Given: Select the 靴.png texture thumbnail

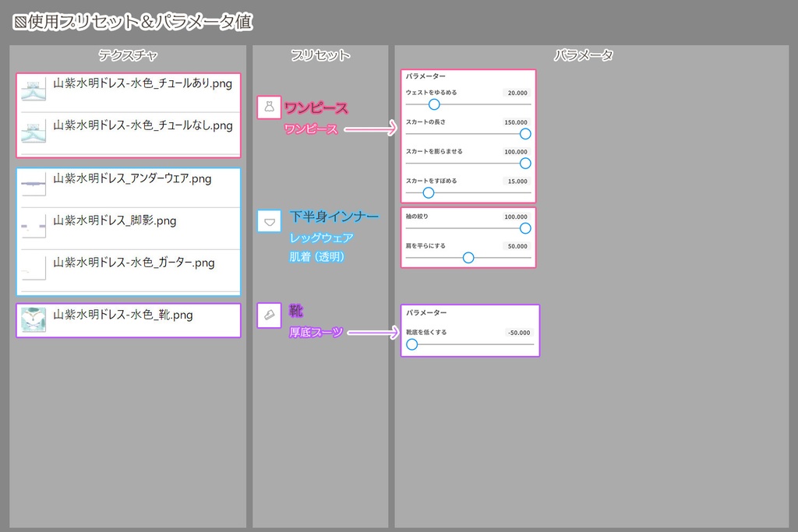Looking at the screenshot, I should [34, 320].
